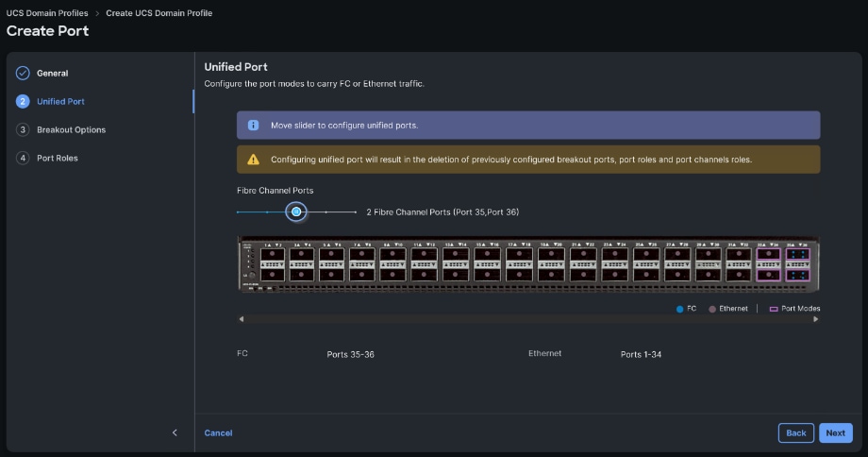Click the 'Unified Port' section heading
The image size is (868, 457).
(x=236, y=67)
